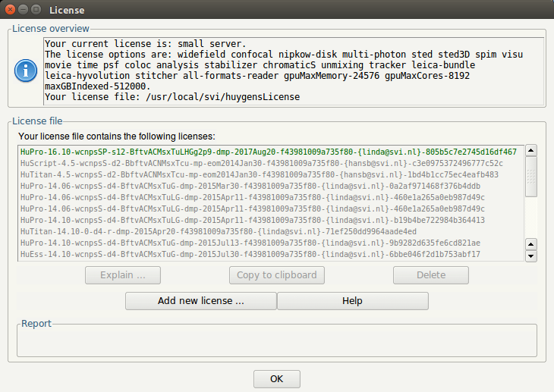Confirm the dialog with OK
This screenshot has height=392, width=554.
point(276,378)
